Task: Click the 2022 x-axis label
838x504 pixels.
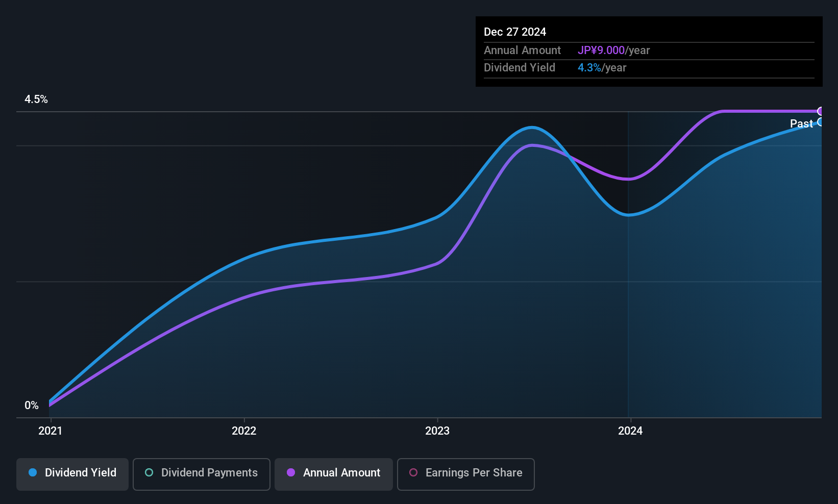Action: pyautogui.click(x=244, y=431)
